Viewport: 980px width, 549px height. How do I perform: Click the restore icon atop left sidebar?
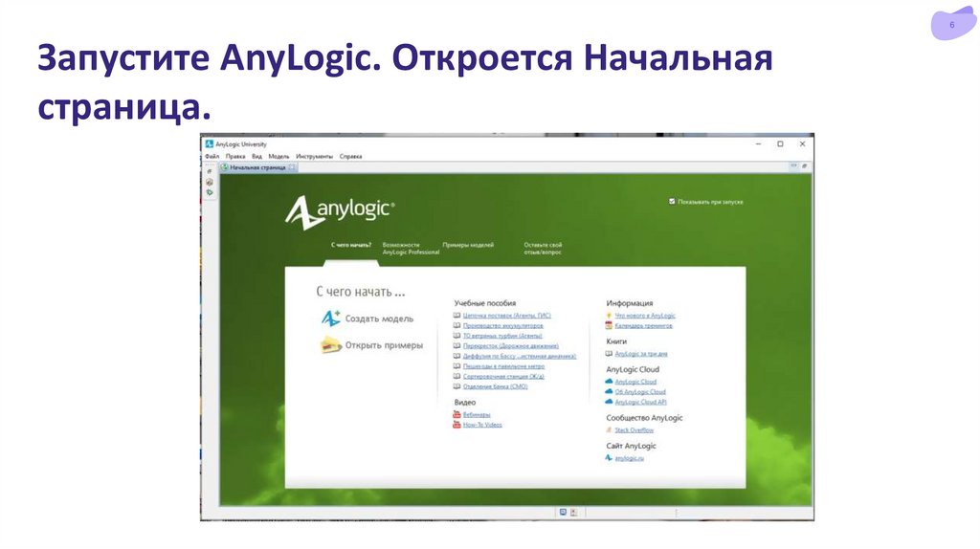click(210, 170)
